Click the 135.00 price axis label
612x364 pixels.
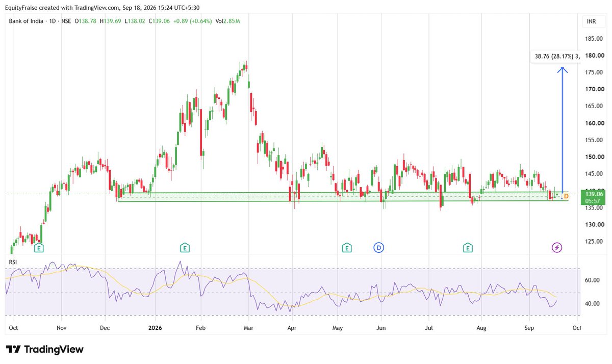pos(595,207)
